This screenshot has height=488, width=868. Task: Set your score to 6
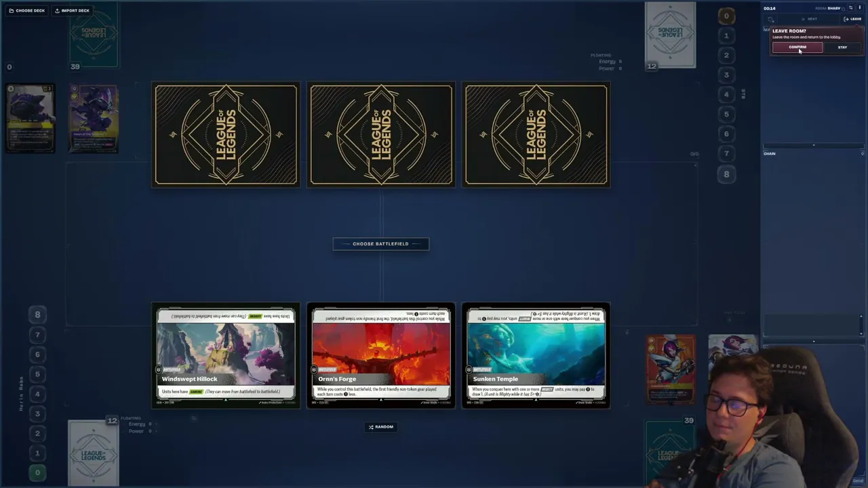click(x=38, y=354)
